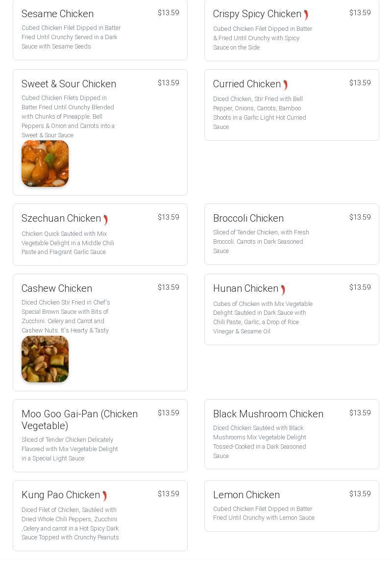Click the Cashew Chicken title
This screenshot has height=561, width=392.
(x=57, y=288)
